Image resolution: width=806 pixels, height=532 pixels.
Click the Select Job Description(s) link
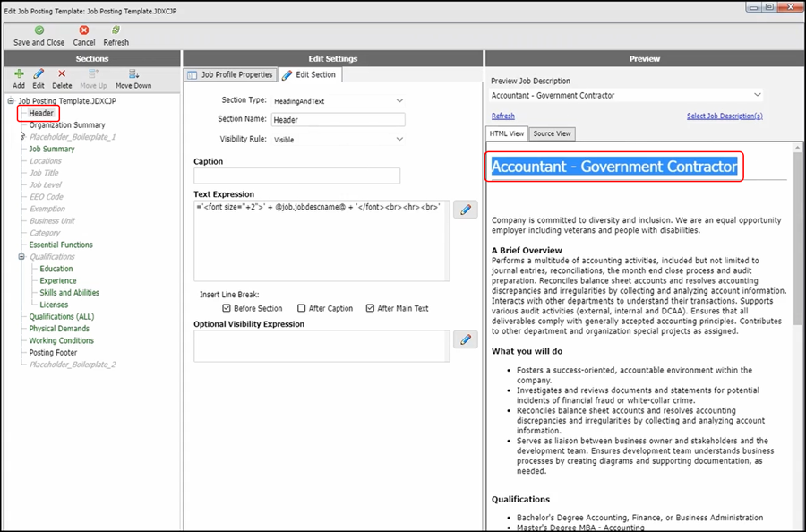pyautogui.click(x=725, y=116)
